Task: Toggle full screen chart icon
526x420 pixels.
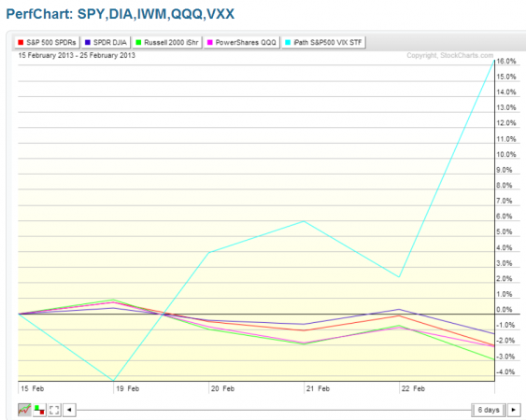Action: click(54, 410)
